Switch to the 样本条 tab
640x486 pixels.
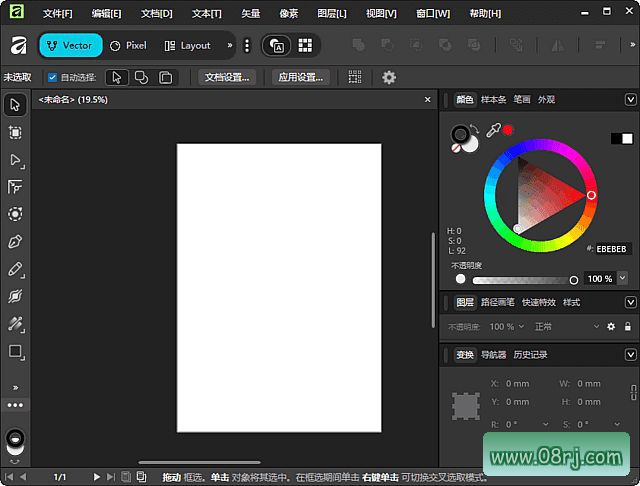(x=494, y=100)
